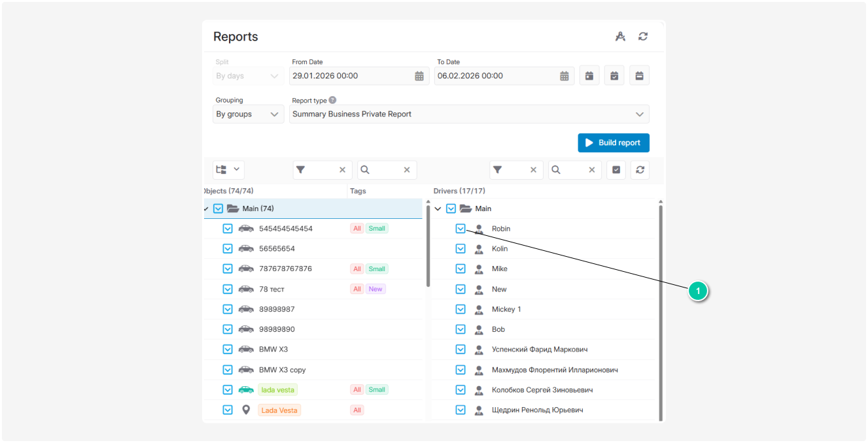Screen dimensions: 868x443
Task: Open the filter funnel for the Objects list
Action: coord(300,169)
